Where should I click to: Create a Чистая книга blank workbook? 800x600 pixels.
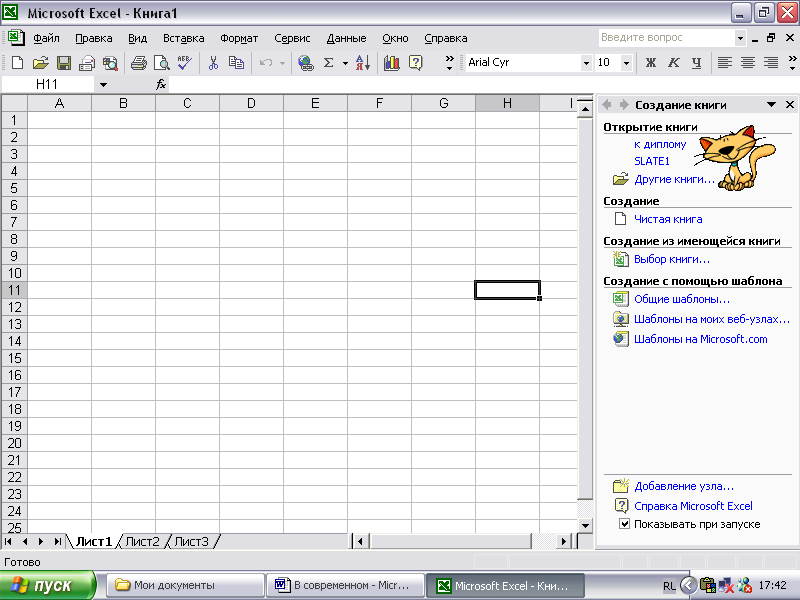(x=668, y=219)
